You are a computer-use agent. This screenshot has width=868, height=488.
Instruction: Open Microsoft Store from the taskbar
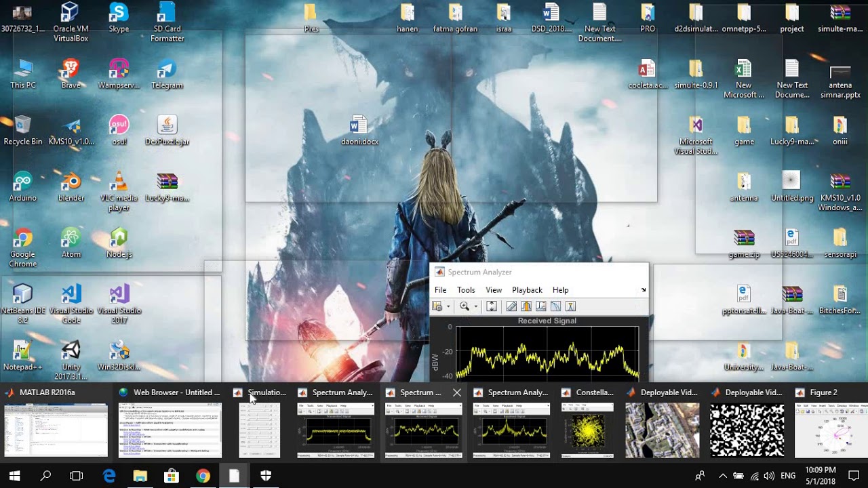pyautogui.click(x=172, y=476)
